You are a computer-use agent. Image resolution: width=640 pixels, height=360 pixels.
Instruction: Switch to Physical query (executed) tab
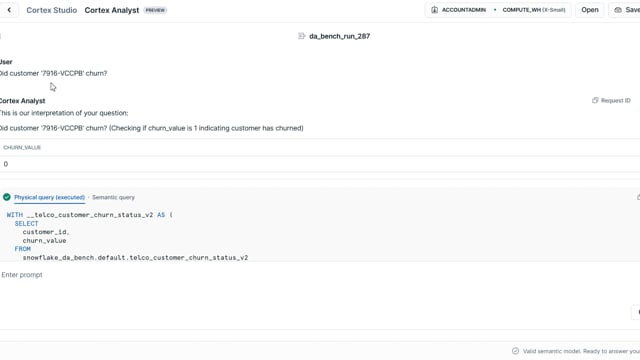49,197
